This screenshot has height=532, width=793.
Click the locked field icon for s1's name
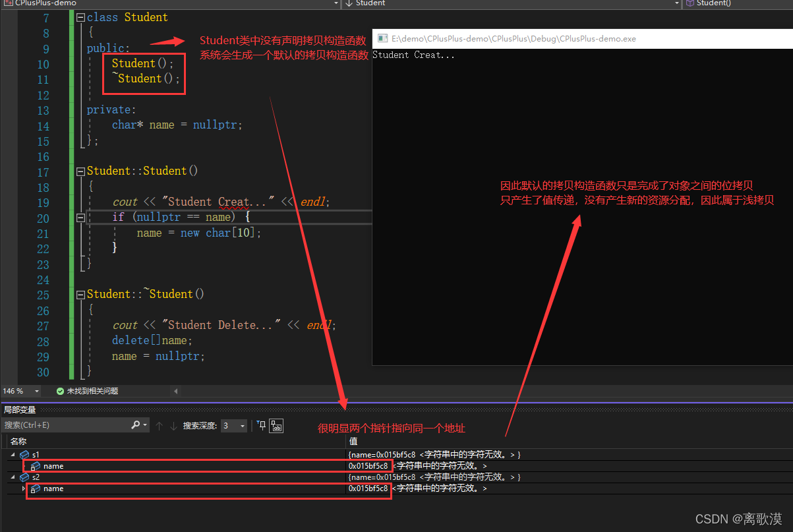pyautogui.click(x=36, y=466)
